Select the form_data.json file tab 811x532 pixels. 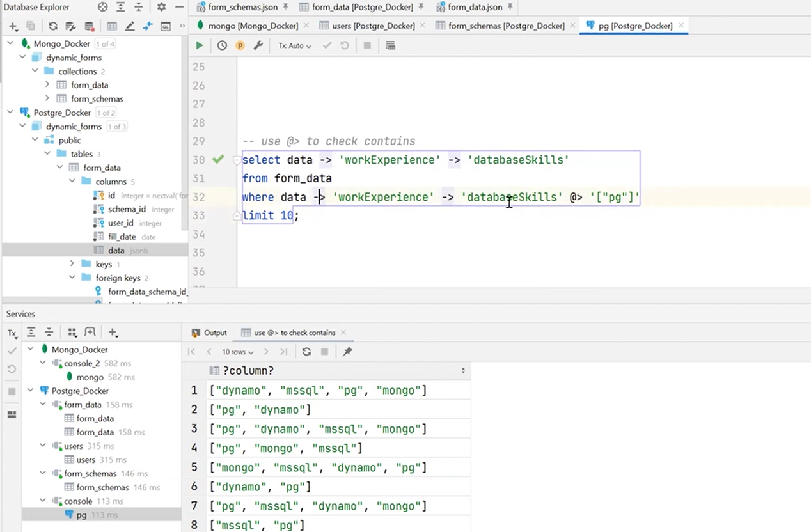pos(475,7)
